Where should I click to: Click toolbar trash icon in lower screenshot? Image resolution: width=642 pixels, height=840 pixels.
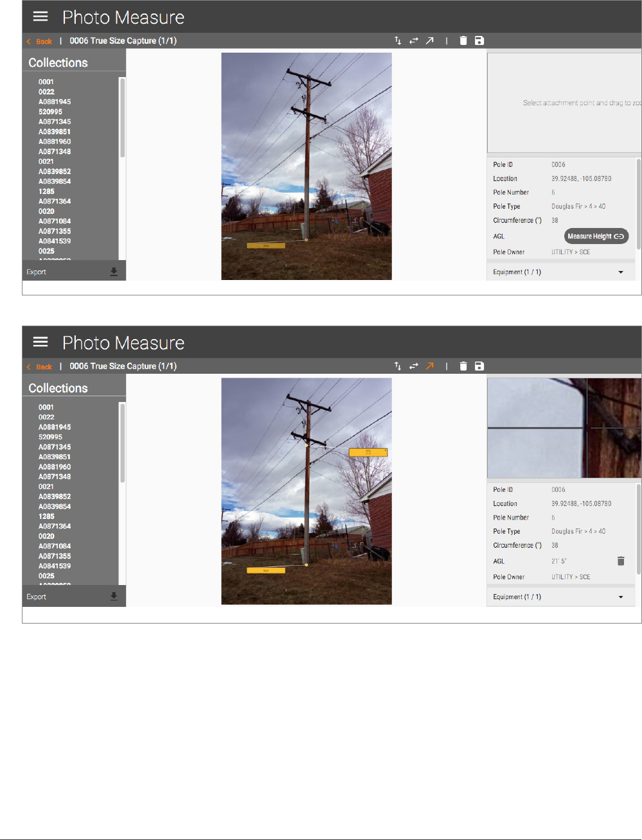click(x=463, y=366)
